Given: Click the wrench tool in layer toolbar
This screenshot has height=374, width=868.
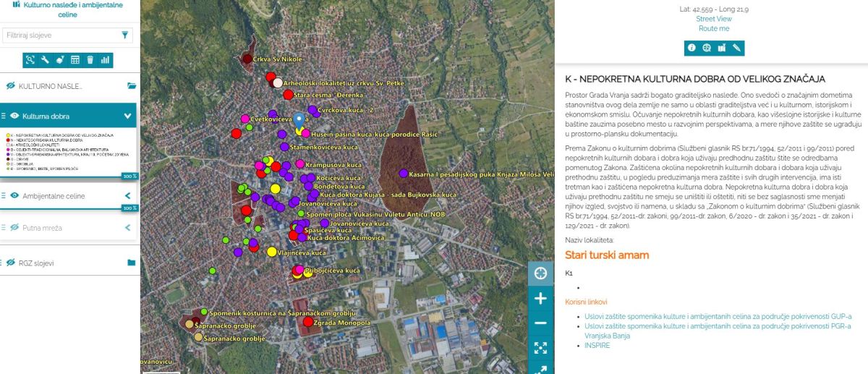Looking at the screenshot, I should click(x=45, y=60).
